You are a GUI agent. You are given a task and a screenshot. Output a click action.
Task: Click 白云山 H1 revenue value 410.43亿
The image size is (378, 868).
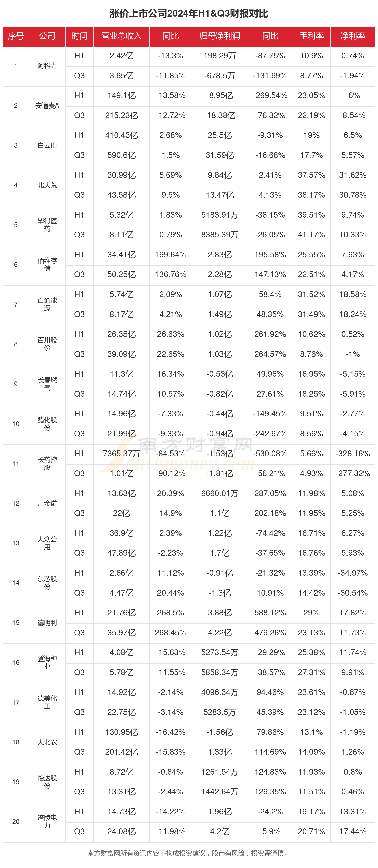(x=121, y=135)
